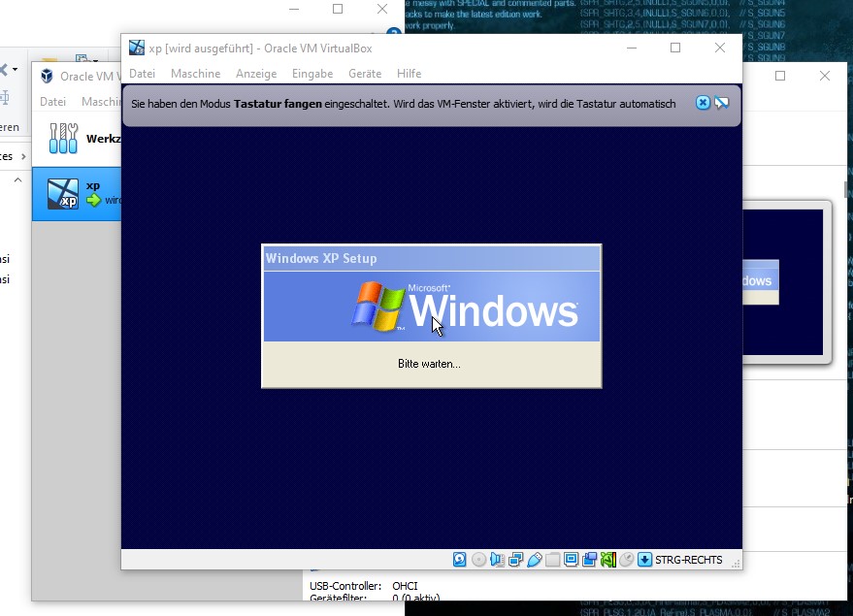Viewport: 853px width, 616px height.
Task: Click the USB devices status icon
Action: (534, 560)
